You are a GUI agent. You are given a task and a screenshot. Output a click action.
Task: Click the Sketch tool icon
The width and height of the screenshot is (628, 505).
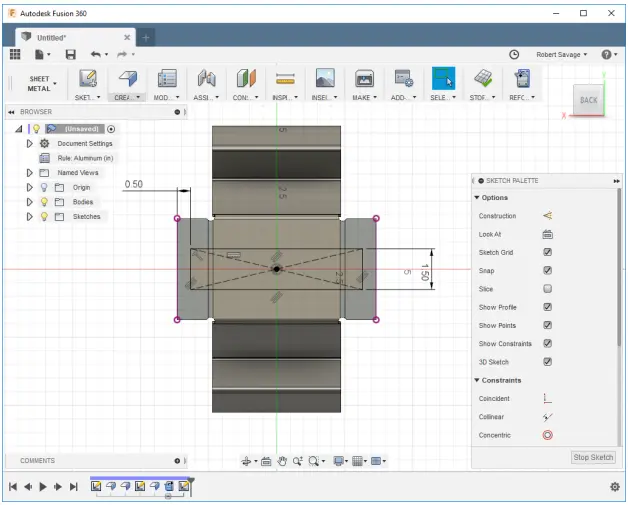click(x=88, y=78)
